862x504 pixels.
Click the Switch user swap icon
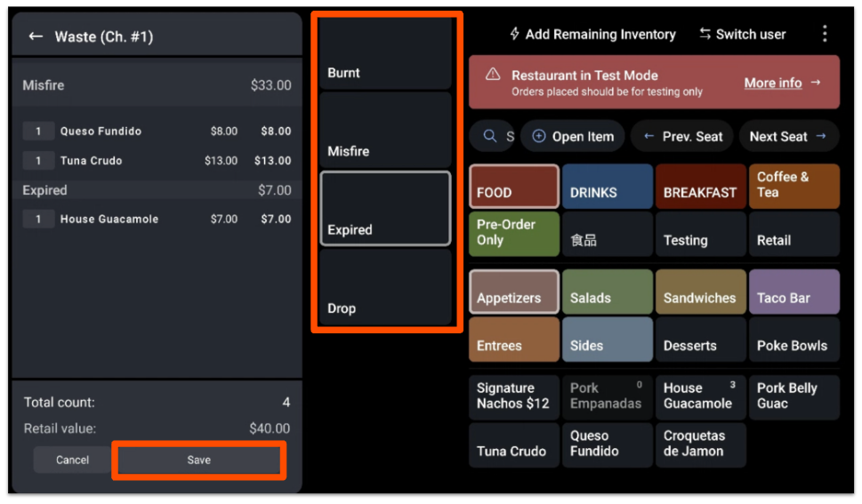(705, 34)
